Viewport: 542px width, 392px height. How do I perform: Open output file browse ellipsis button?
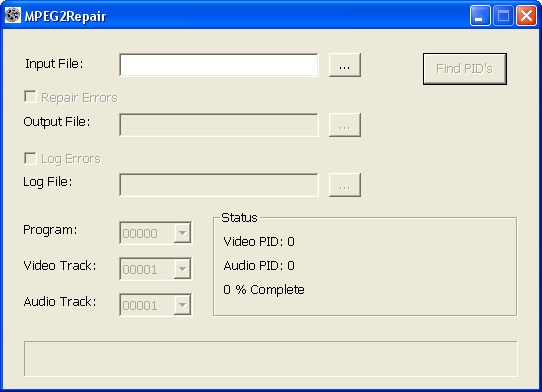345,125
